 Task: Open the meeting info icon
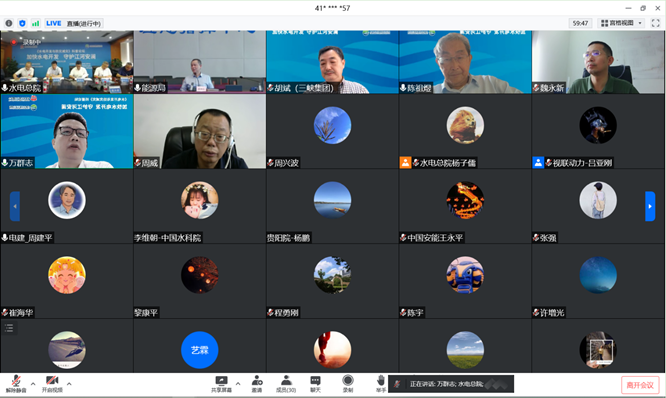pyautogui.click(x=9, y=23)
